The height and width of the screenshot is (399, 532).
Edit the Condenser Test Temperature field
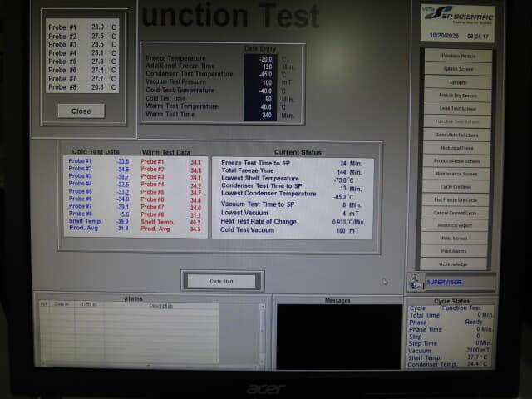click(x=260, y=75)
